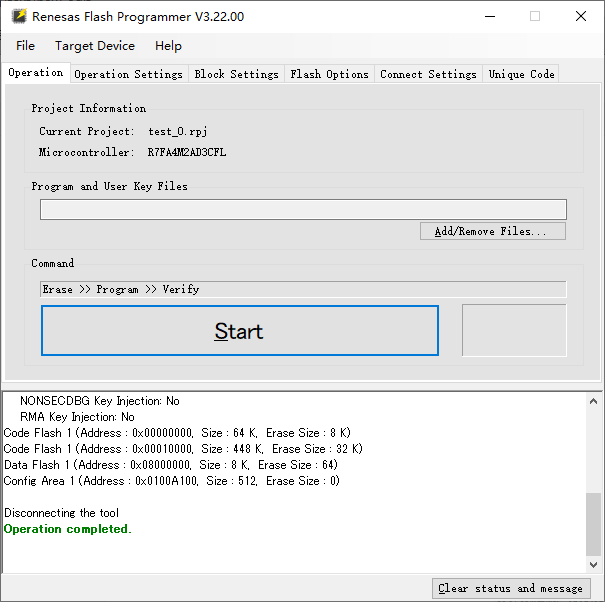Close the Renesas Flash Programmer window
This screenshot has height=602, width=605.
pos(581,16)
